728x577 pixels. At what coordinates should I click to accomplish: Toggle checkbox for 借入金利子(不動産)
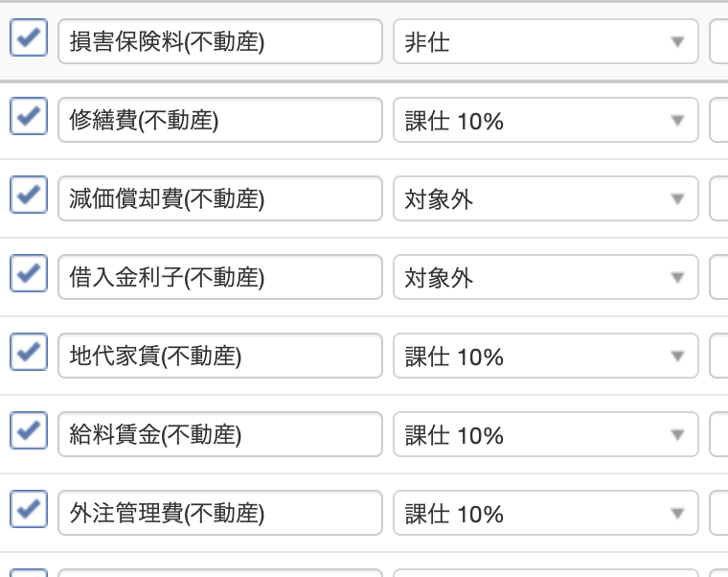tap(28, 275)
